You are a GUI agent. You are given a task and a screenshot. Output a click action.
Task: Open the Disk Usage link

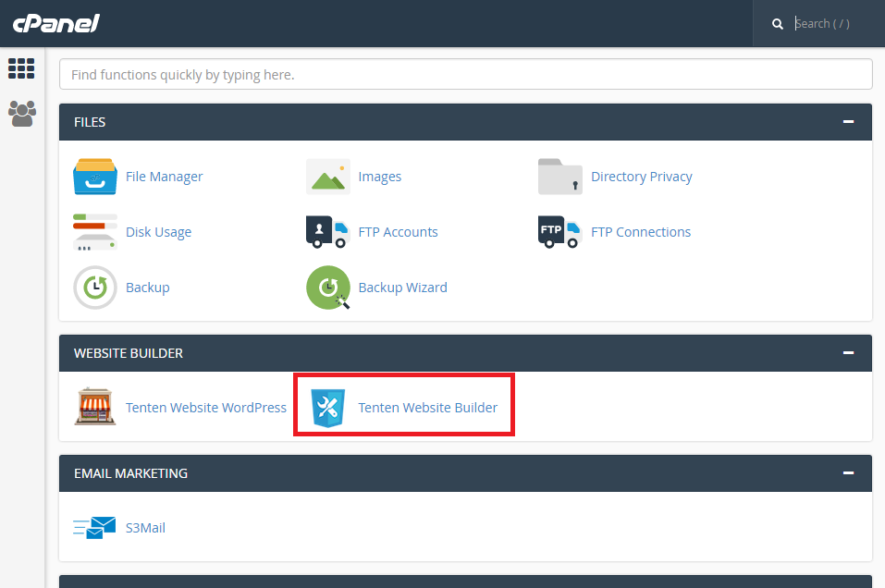coord(159,232)
